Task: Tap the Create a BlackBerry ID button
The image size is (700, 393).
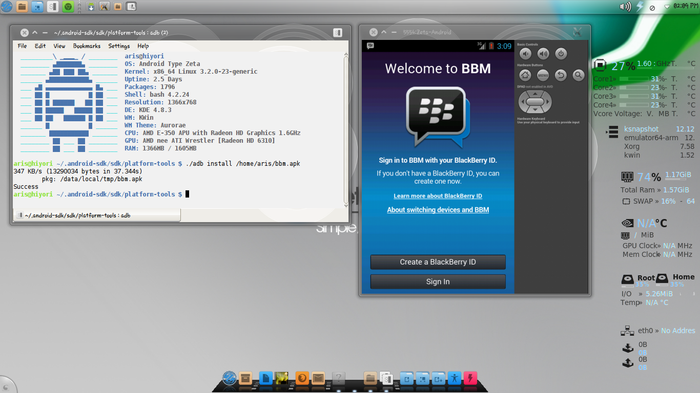Action: [x=438, y=262]
